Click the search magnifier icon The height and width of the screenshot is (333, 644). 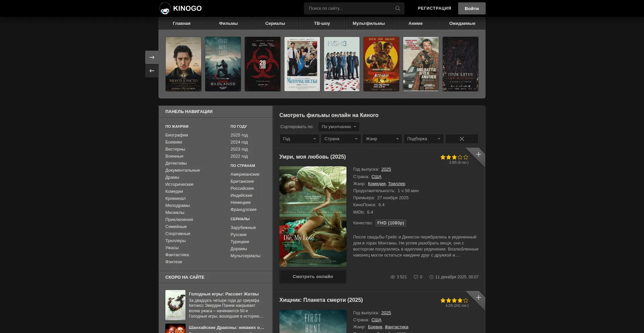(397, 8)
